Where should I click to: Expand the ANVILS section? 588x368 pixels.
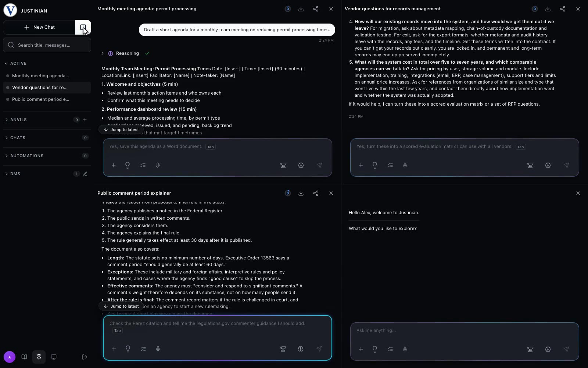tap(16, 120)
